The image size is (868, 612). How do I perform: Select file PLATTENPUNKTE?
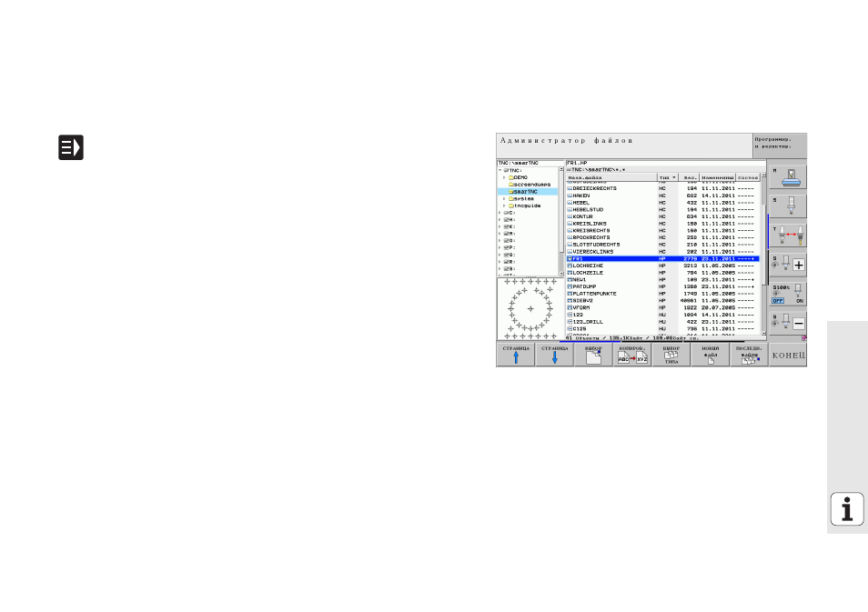pyautogui.click(x=662, y=294)
